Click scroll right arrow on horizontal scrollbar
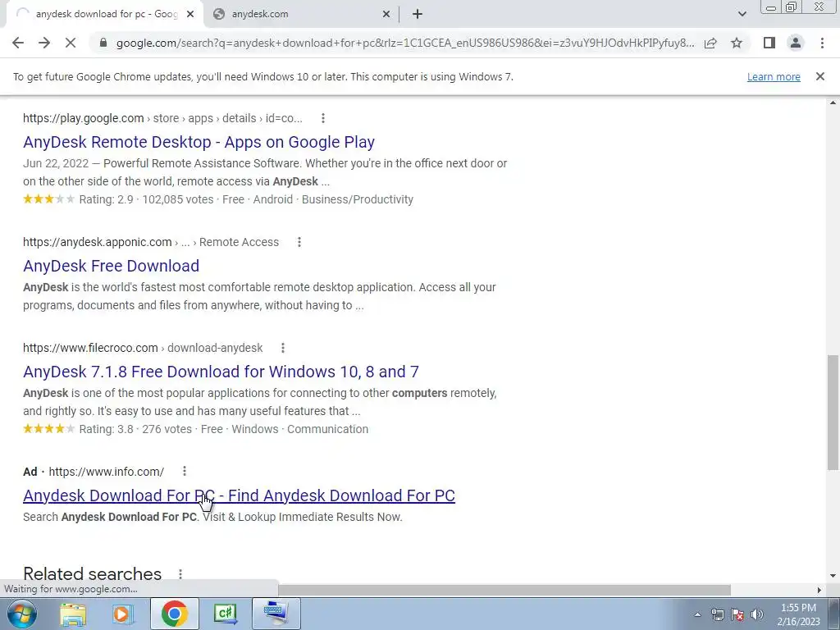840x630 pixels. coord(819,590)
